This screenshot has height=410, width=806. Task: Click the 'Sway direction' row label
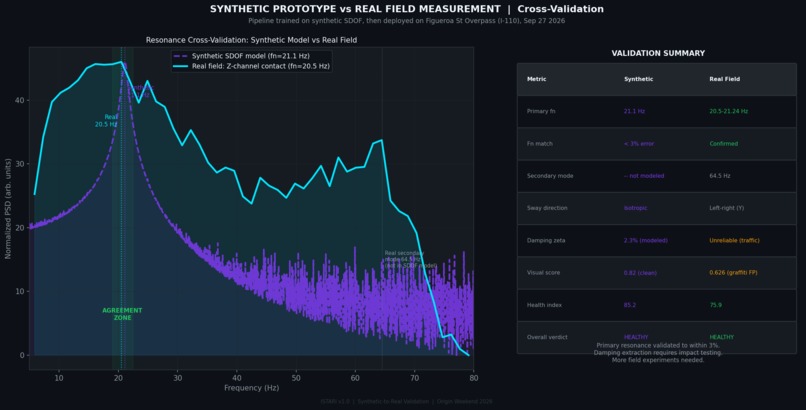pyautogui.click(x=547, y=208)
